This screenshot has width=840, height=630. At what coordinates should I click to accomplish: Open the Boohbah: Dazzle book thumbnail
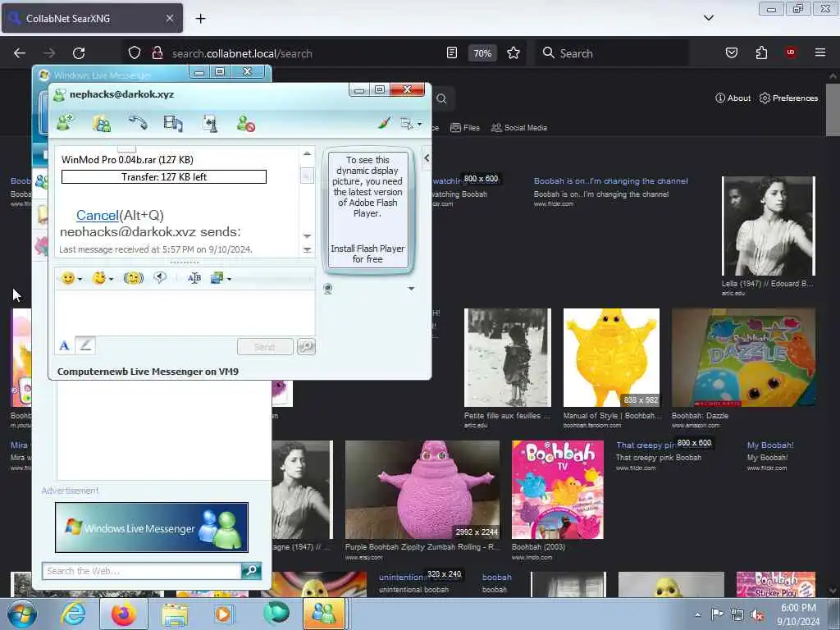pos(743,358)
